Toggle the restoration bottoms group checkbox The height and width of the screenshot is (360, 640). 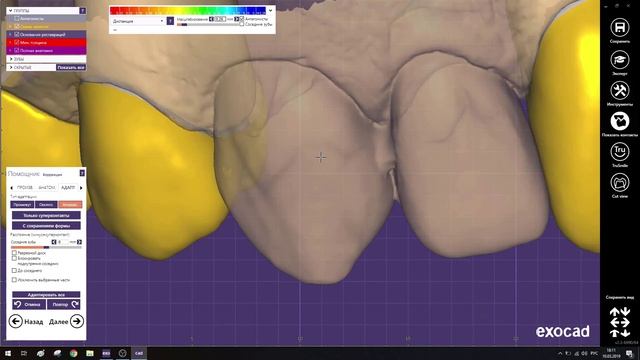click(17, 35)
